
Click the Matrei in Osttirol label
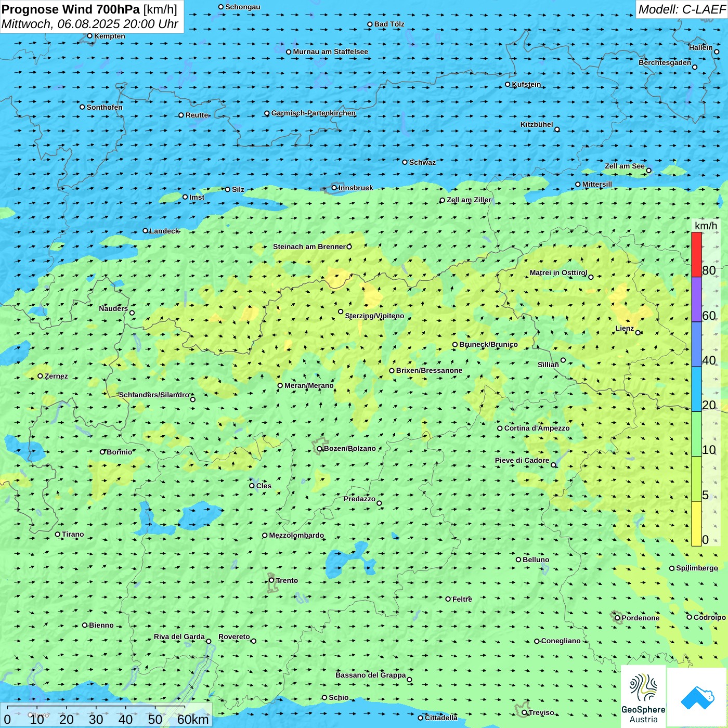[x=558, y=272]
